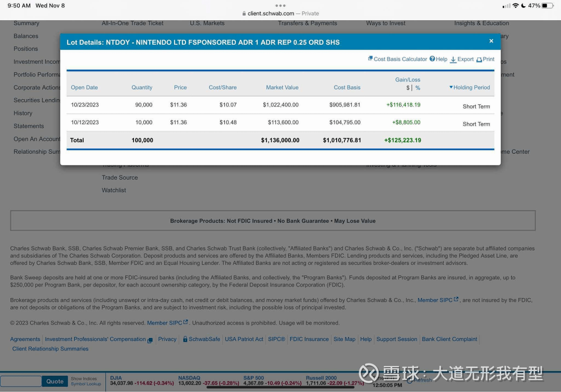This screenshot has width=561, height=392.
Task: Open the Trade Source link
Action: pyautogui.click(x=119, y=178)
